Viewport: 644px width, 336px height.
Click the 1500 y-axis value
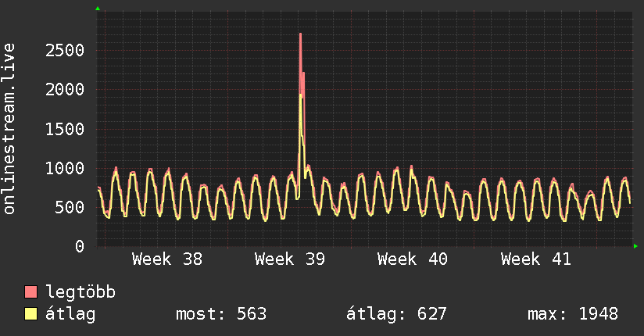pos(65,130)
